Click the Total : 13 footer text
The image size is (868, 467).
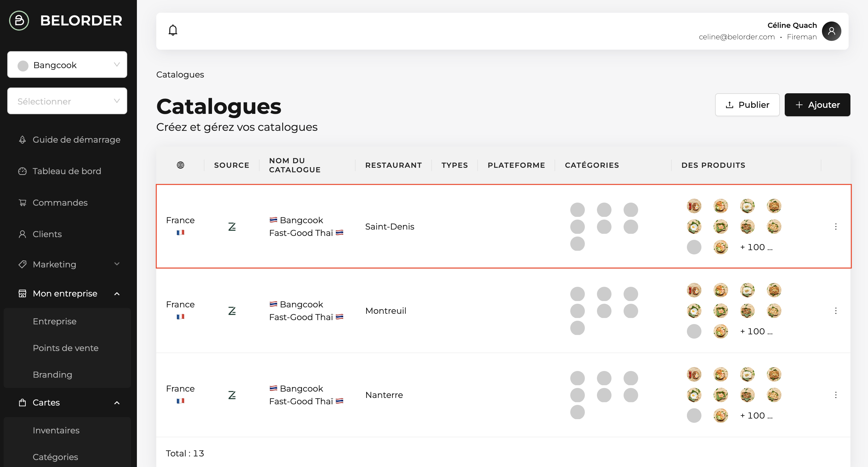[185, 453]
